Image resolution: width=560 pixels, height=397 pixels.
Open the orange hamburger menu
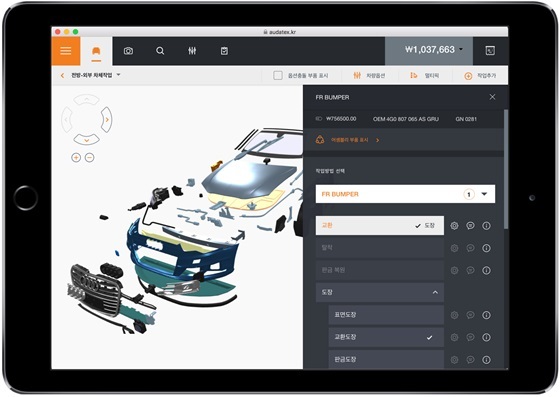tap(66, 51)
